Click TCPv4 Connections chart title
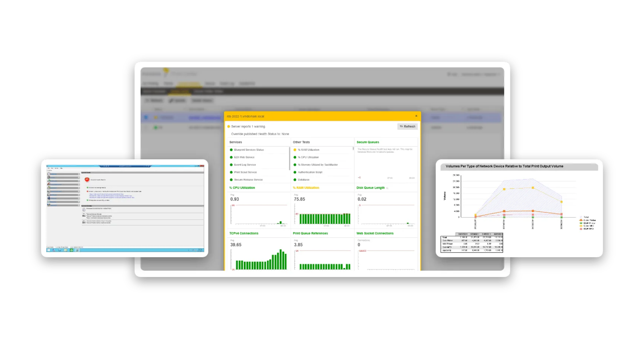This screenshot has width=644, height=362. click(244, 233)
